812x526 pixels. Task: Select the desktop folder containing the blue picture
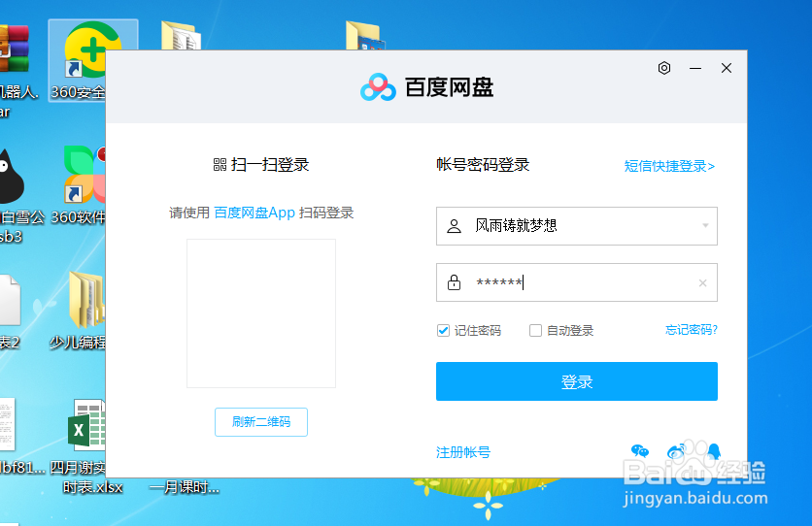pyautogui.click(x=365, y=36)
